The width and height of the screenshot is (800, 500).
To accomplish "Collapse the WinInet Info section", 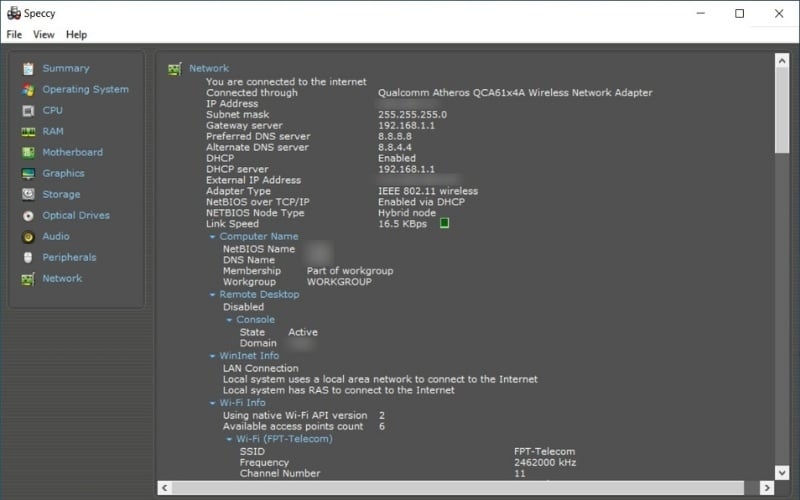I will [212, 356].
